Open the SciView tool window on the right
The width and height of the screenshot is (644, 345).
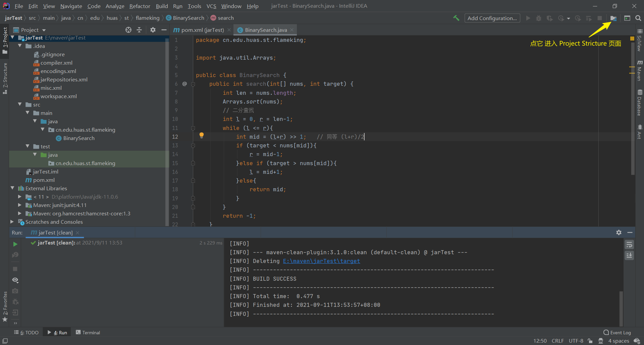point(640,40)
